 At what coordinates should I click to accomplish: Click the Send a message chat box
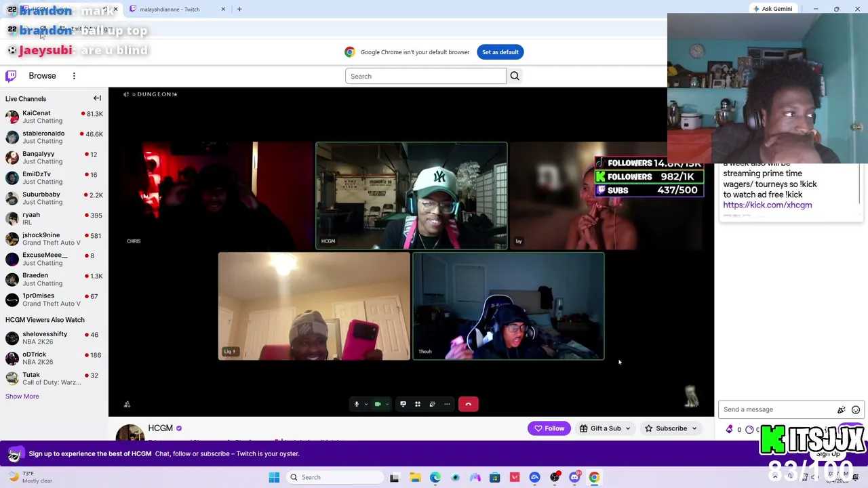778,409
